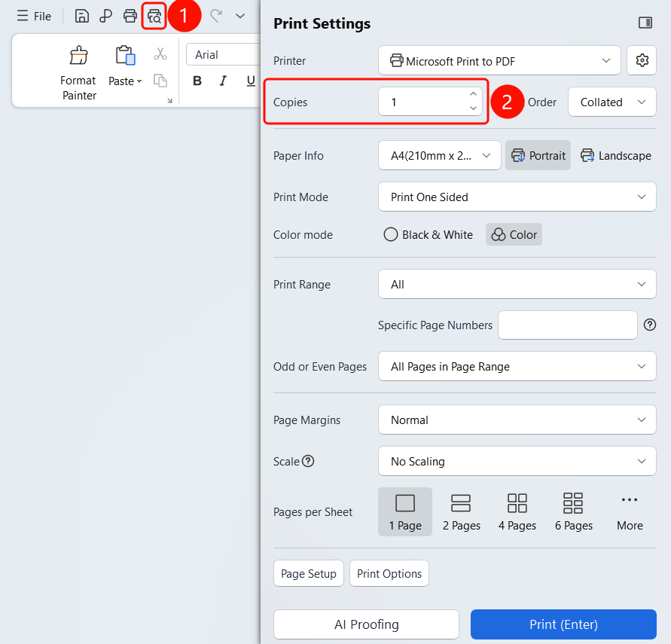Increase the Copies count with the up arrow
Image resolution: width=671 pixels, height=644 pixels.
point(473,94)
